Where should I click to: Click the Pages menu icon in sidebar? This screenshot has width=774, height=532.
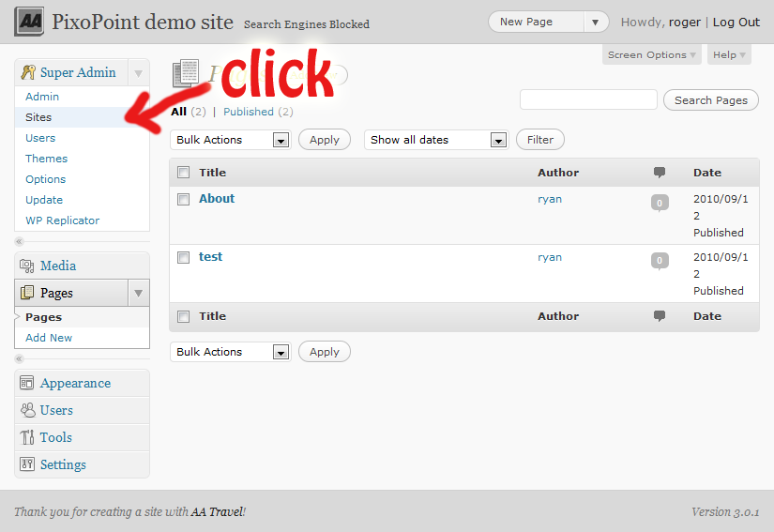point(27,293)
